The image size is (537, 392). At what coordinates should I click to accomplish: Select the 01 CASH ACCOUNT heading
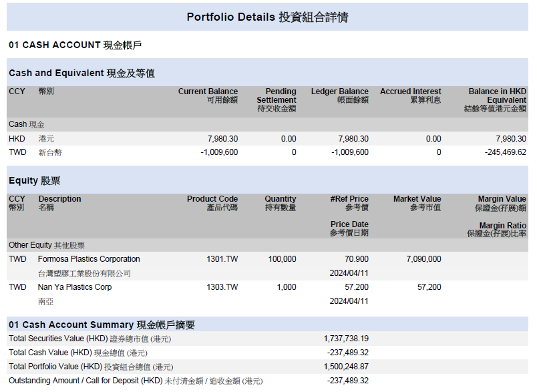coord(75,45)
